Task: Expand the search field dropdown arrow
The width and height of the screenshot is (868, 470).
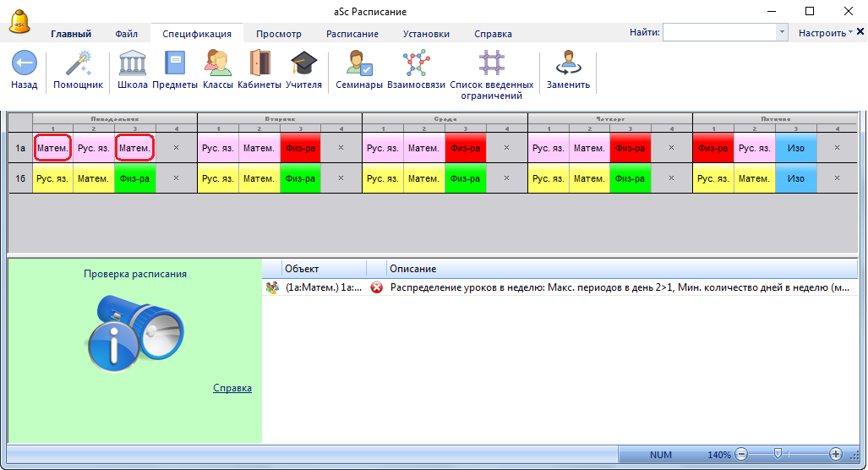Action: pos(782,33)
